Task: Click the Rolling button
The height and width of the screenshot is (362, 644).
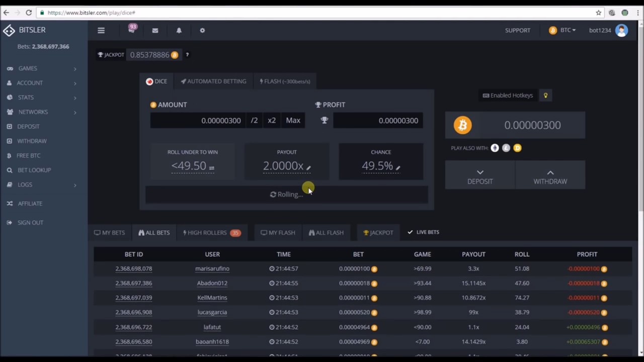Action: point(287,195)
